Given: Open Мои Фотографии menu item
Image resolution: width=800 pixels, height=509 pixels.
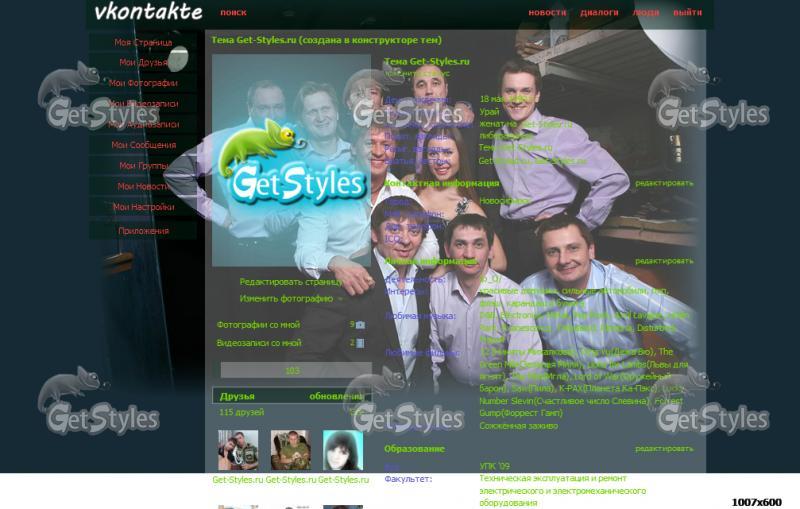Looking at the screenshot, I should click(143, 83).
